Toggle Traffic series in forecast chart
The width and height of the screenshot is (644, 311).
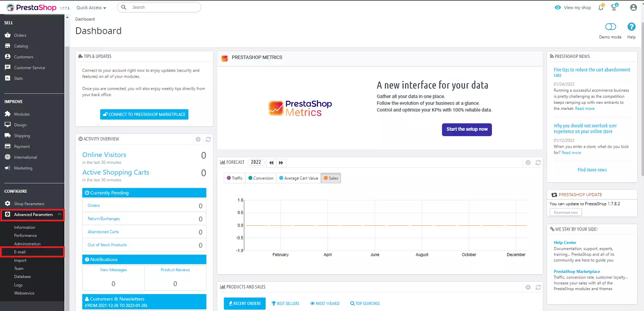click(235, 178)
